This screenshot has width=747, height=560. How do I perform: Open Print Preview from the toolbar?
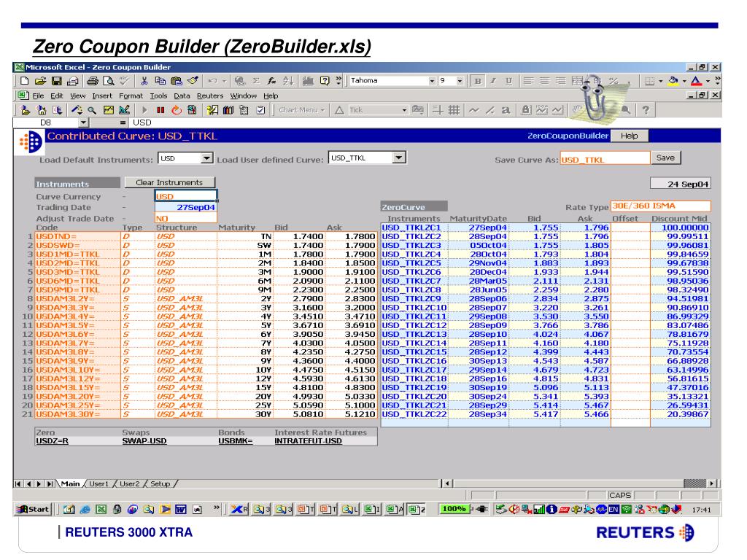click(x=109, y=81)
